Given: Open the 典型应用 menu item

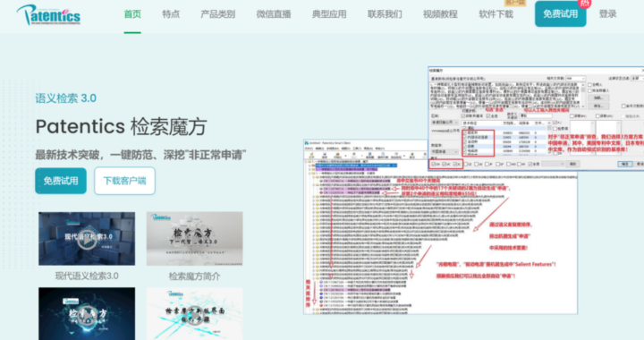Looking at the screenshot, I should point(329,14).
